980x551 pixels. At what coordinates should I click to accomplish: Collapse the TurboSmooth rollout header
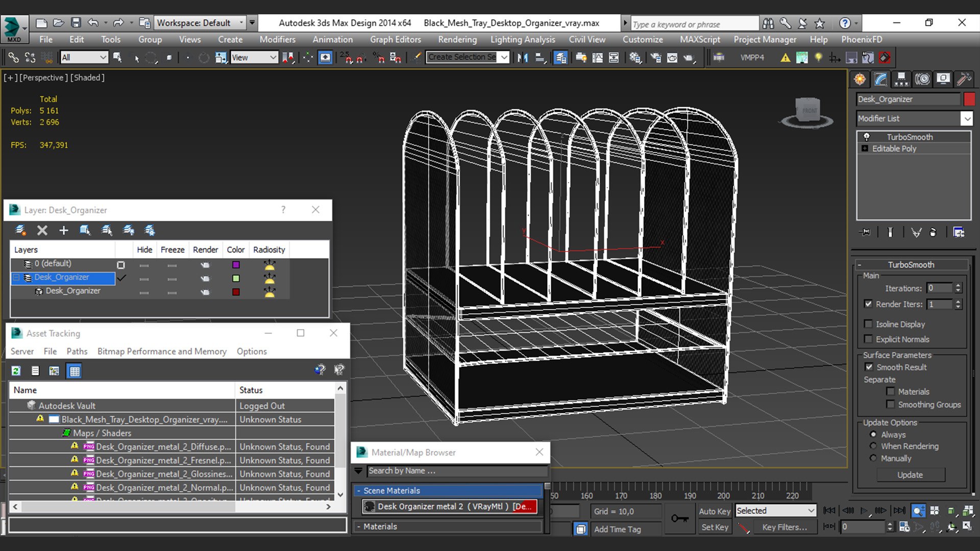[x=912, y=264]
